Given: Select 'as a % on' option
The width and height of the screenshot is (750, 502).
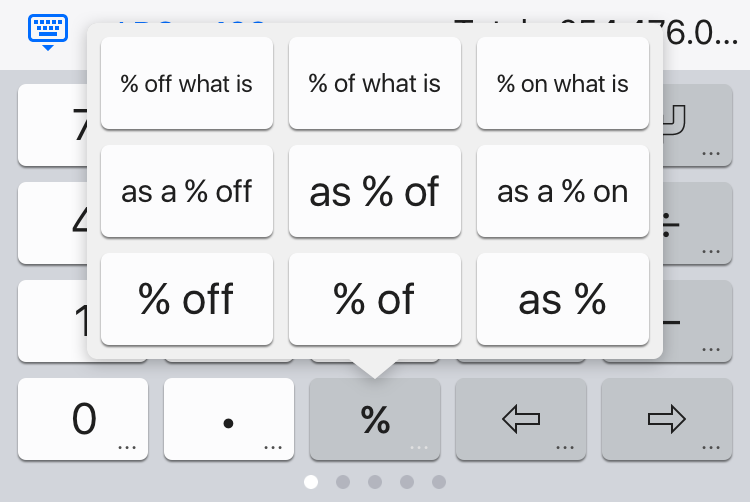Looking at the screenshot, I should pos(563,191).
